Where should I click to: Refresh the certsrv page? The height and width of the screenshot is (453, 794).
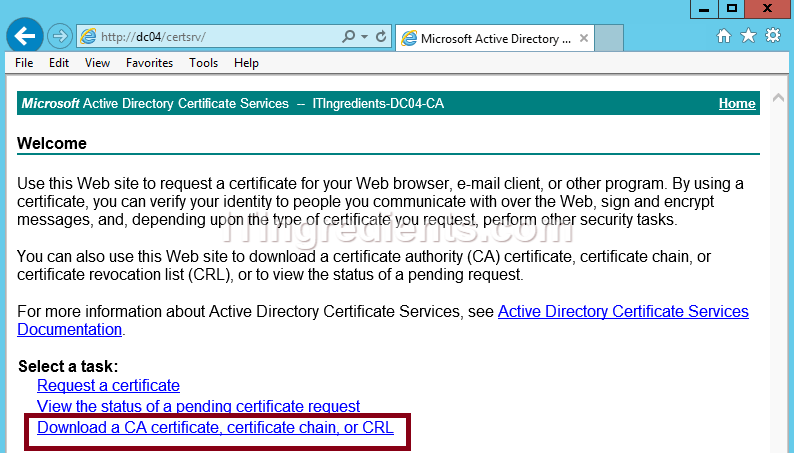point(381,37)
